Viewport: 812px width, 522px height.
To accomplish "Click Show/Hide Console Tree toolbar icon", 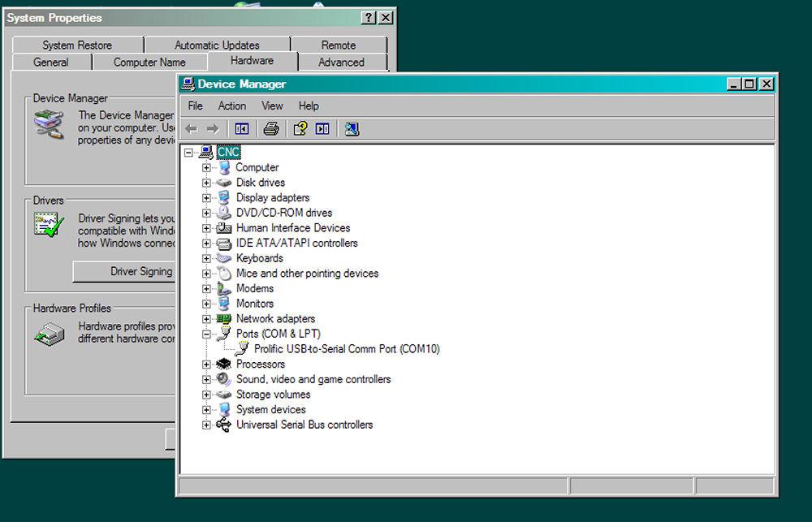I will coord(241,128).
